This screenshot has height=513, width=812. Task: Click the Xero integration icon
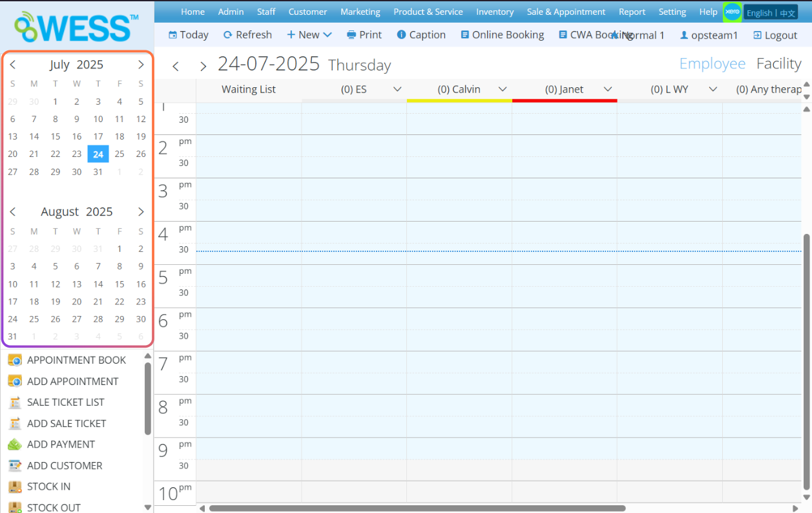(x=732, y=12)
